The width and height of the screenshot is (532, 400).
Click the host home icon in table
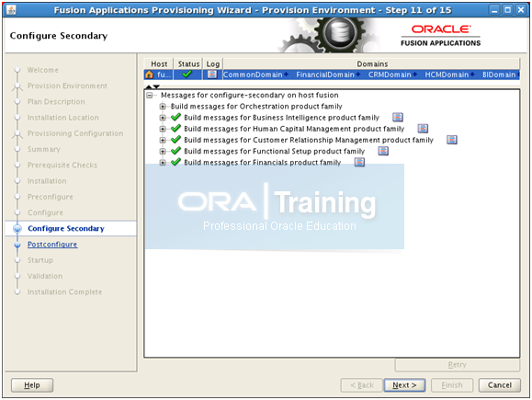149,74
